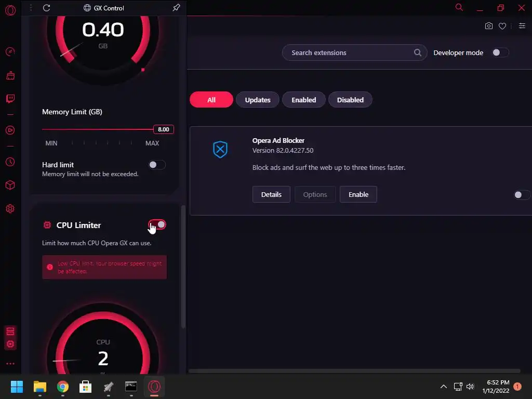
Task: Click Enable button for Ad Blocker
Action: coord(358,194)
